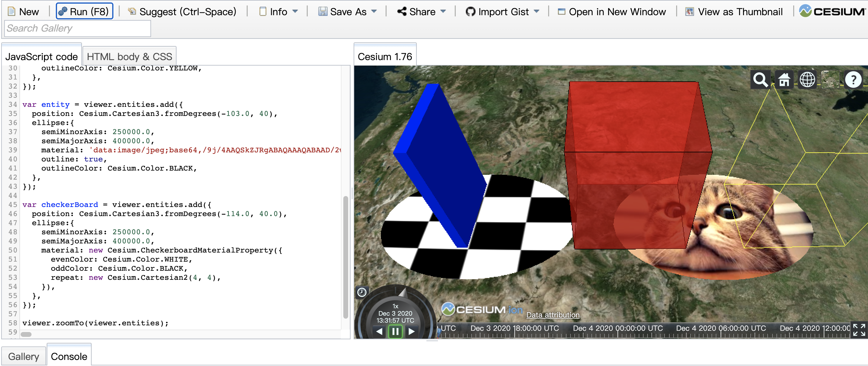Click the Run (F8) button
This screenshot has height=366, width=868.
tap(84, 12)
